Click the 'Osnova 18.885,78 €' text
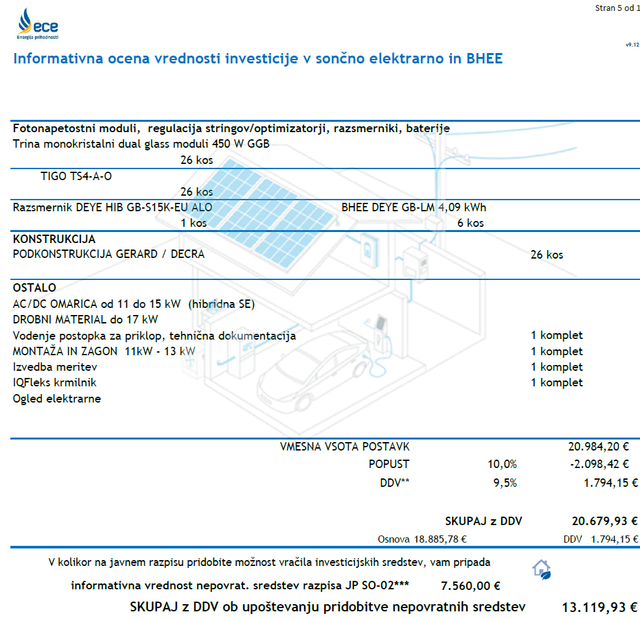Screen dimensions: 640x619 click(422, 539)
